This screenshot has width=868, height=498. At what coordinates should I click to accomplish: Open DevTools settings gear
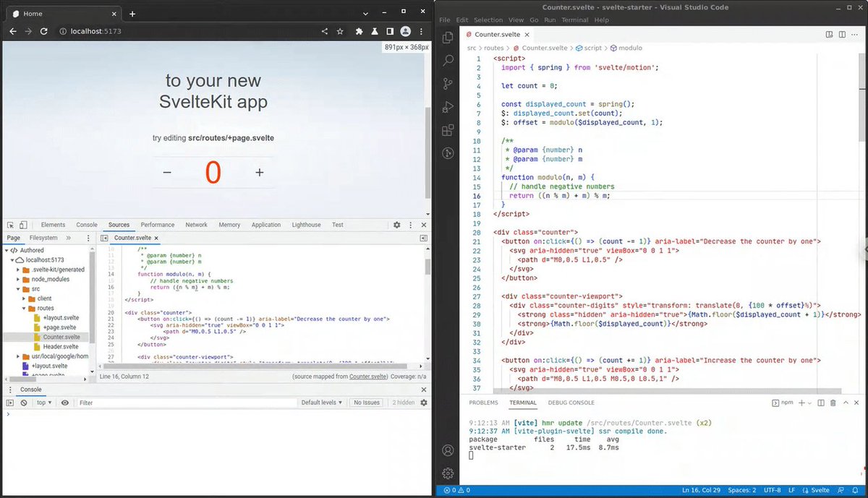pos(396,225)
